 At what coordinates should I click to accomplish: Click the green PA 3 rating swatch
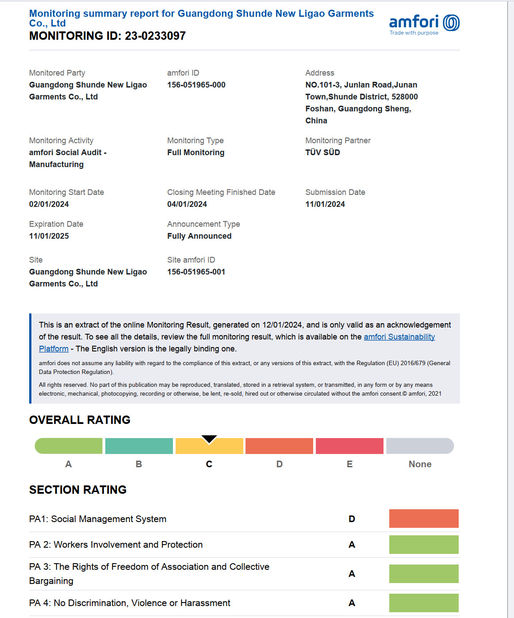click(x=424, y=573)
